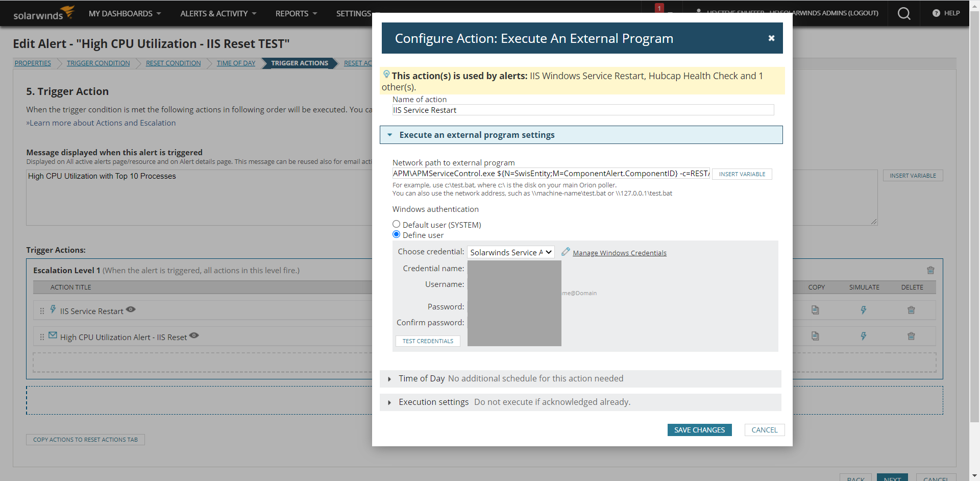This screenshot has height=481, width=980.
Task: Select the Trigger Actions step
Action: click(x=300, y=63)
